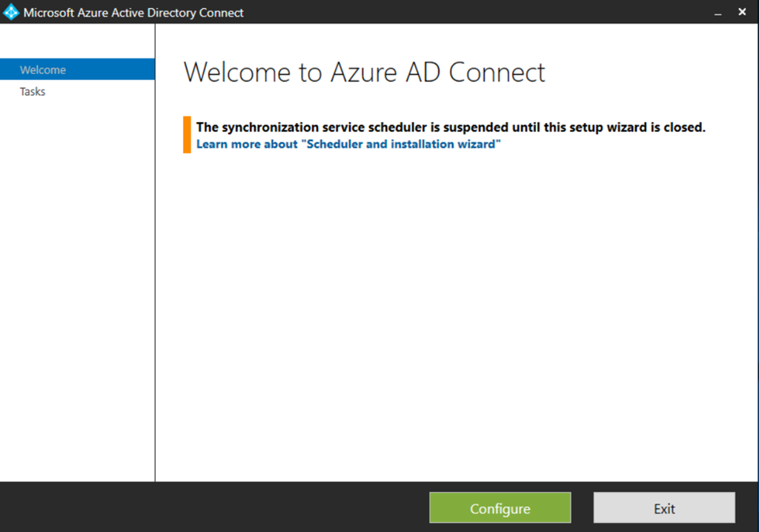Screen dimensions: 759x532
Task: Click the window title text in title bar
Action: click(x=133, y=13)
